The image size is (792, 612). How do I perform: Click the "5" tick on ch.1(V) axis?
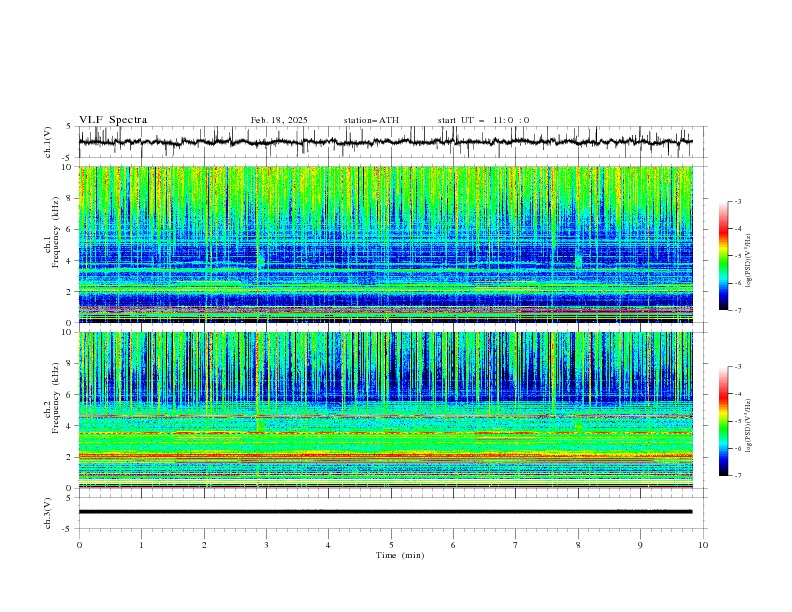(71, 126)
